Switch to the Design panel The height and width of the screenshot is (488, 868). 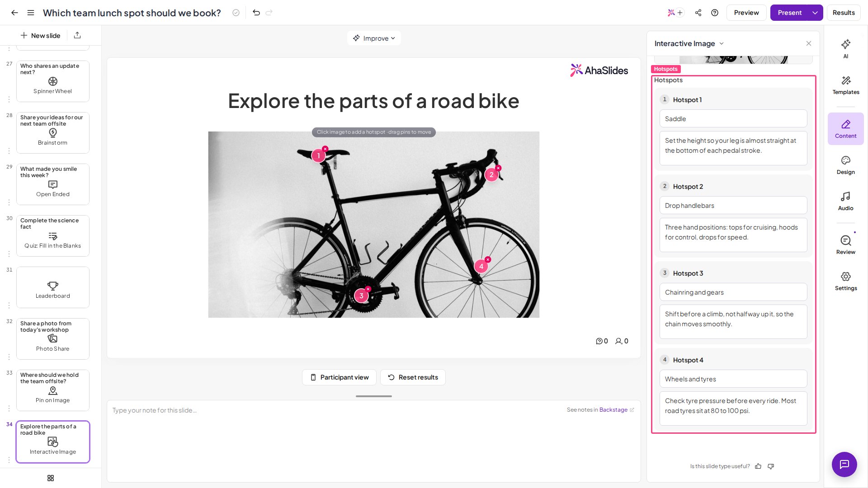(845, 165)
